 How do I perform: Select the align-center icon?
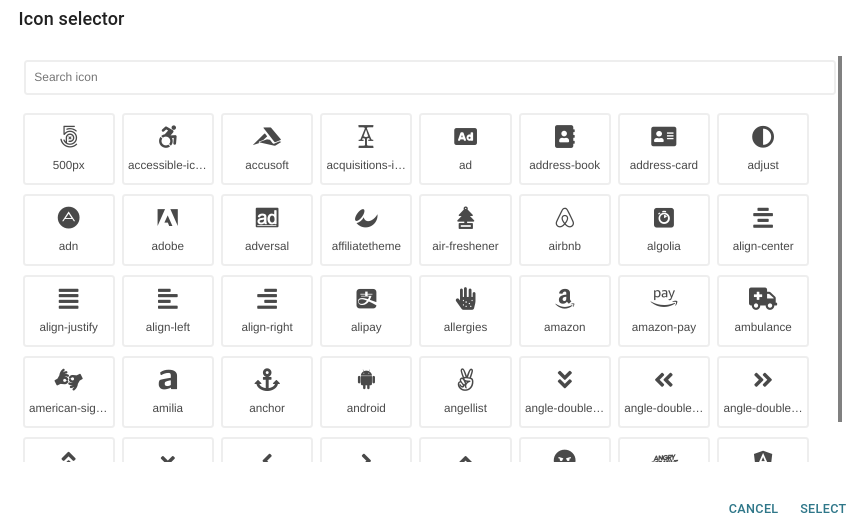click(763, 230)
